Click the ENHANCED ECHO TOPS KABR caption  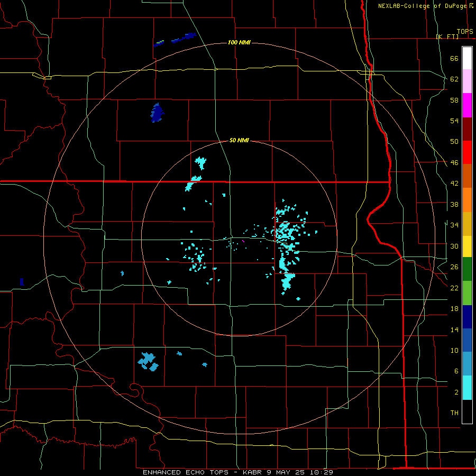click(x=238, y=472)
